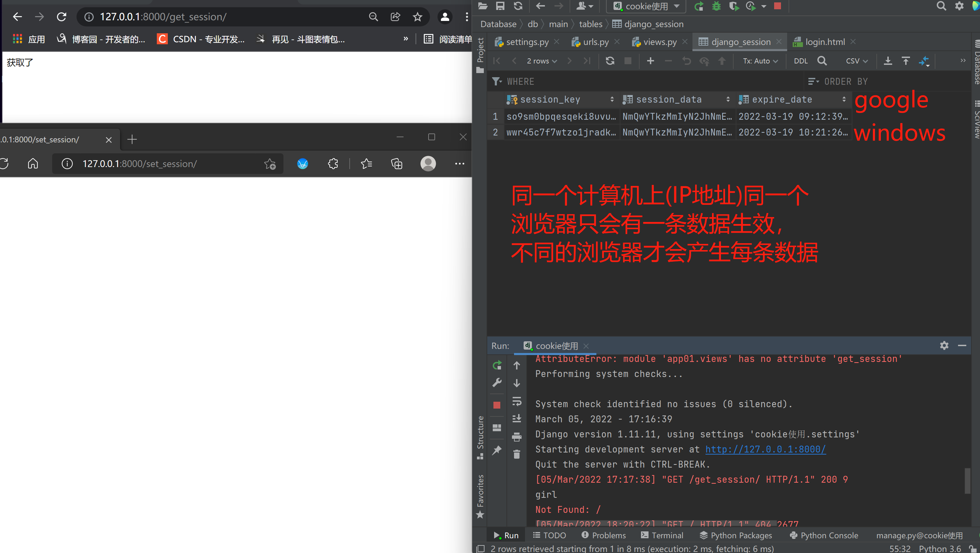Viewport: 980px width, 553px height.
Task: Close the Edge set_session tab
Action: click(108, 140)
